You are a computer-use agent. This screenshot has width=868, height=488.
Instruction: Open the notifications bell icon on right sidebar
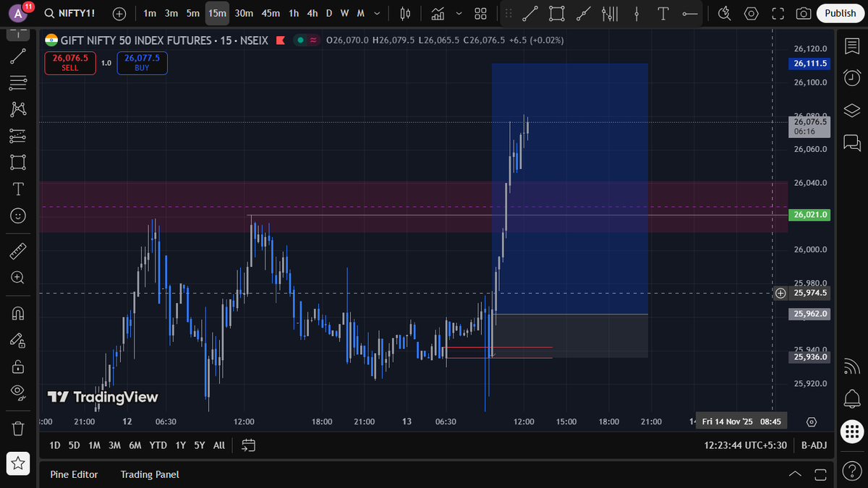851,398
